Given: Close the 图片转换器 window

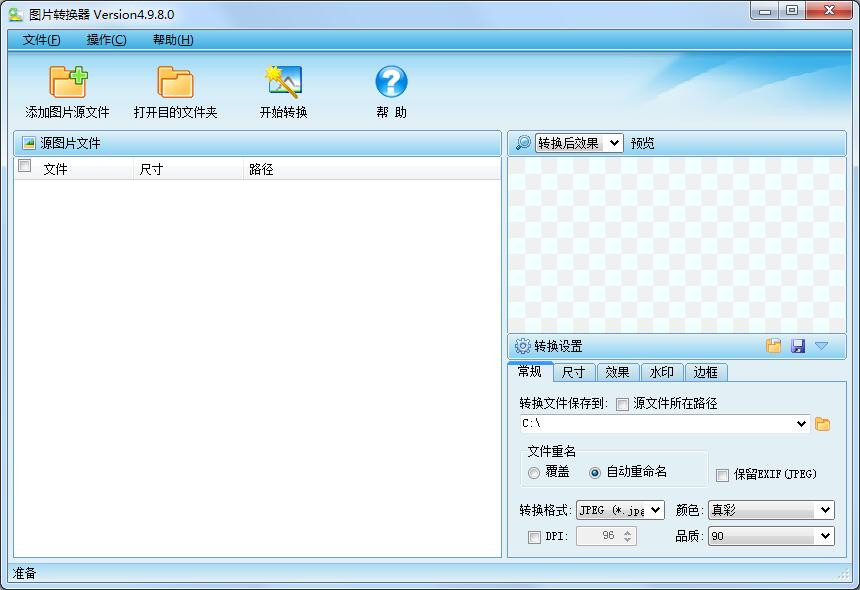Looking at the screenshot, I should (x=829, y=11).
